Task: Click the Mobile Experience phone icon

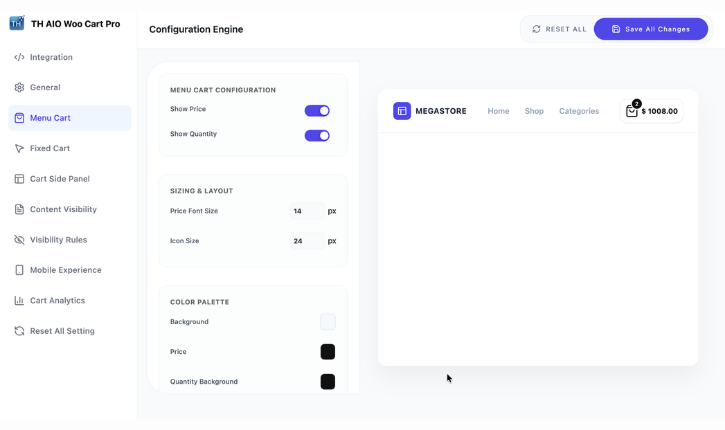Action: coord(19,270)
